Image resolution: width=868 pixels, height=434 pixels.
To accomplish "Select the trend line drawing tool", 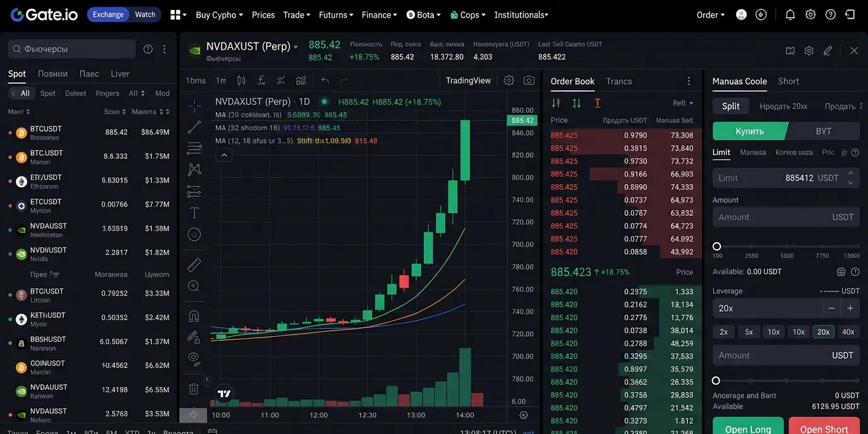I will click(194, 127).
